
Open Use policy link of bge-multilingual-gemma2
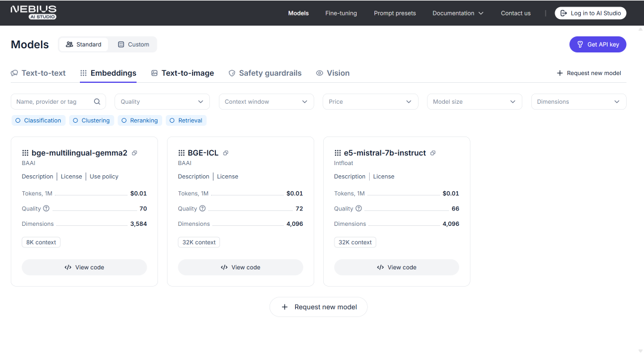[x=104, y=176]
